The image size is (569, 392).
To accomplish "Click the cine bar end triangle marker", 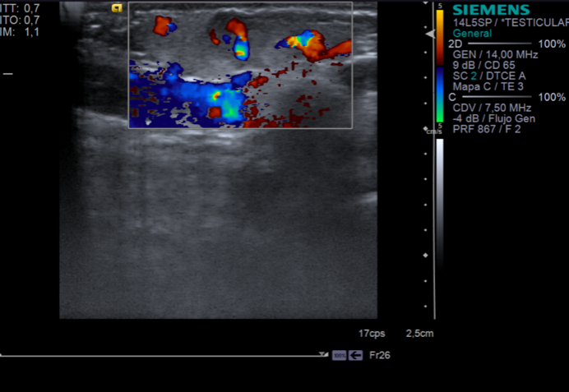I will click(325, 355).
